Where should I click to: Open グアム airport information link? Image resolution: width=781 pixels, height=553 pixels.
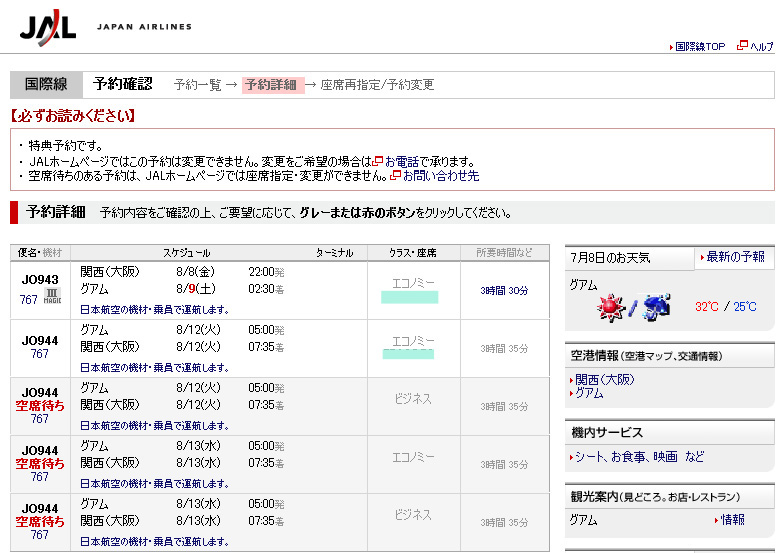(589, 393)
